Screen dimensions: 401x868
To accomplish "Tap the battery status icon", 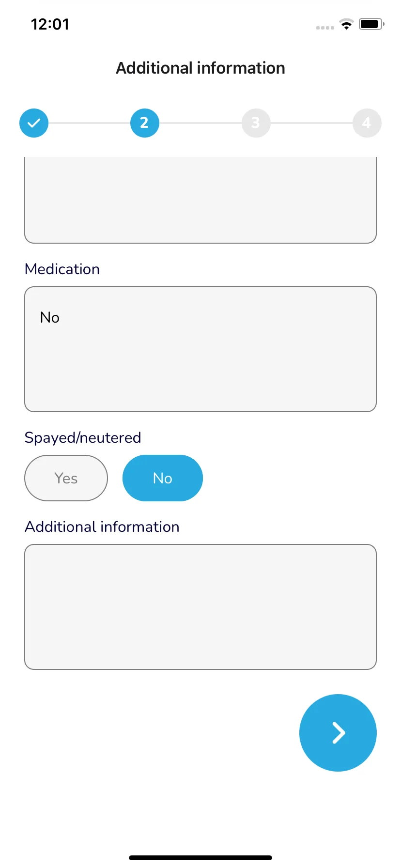I will coord(371,24).
